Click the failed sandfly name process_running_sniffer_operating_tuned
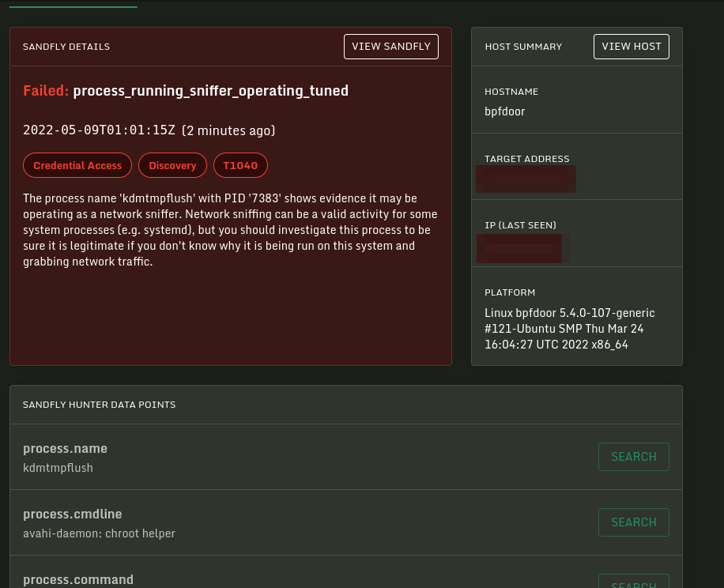The height and width of the screenshot is (588, 724). [210, 90]
